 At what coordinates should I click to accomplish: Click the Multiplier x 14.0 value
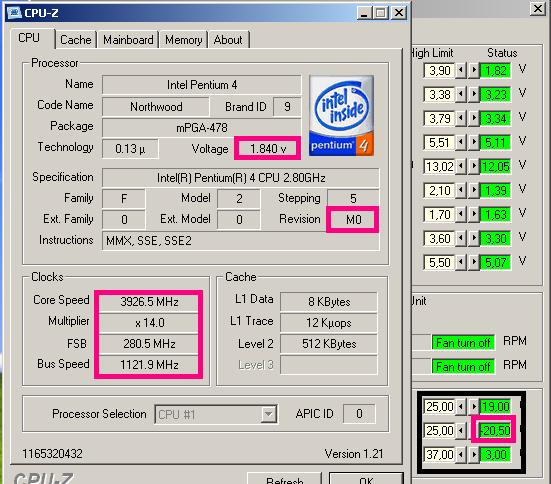click(149, 323)
